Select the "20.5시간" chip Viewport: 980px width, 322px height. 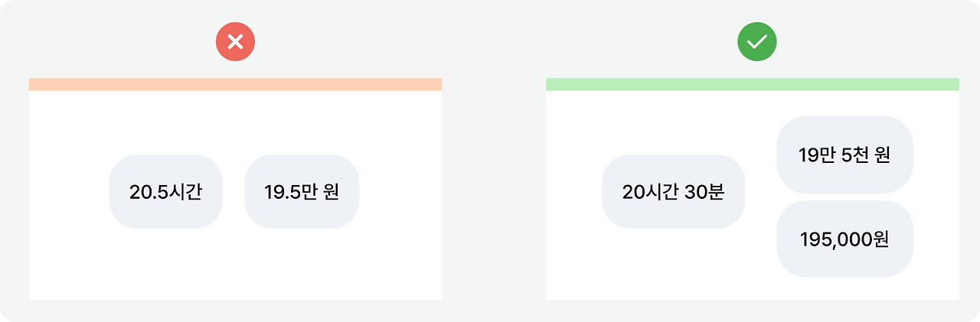[166, 191]
